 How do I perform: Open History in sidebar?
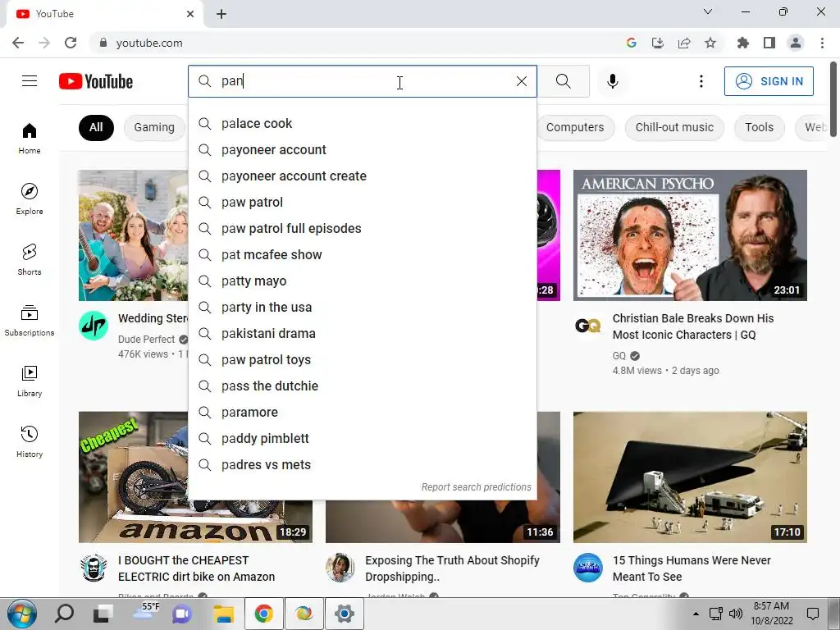tap(30, 441)
